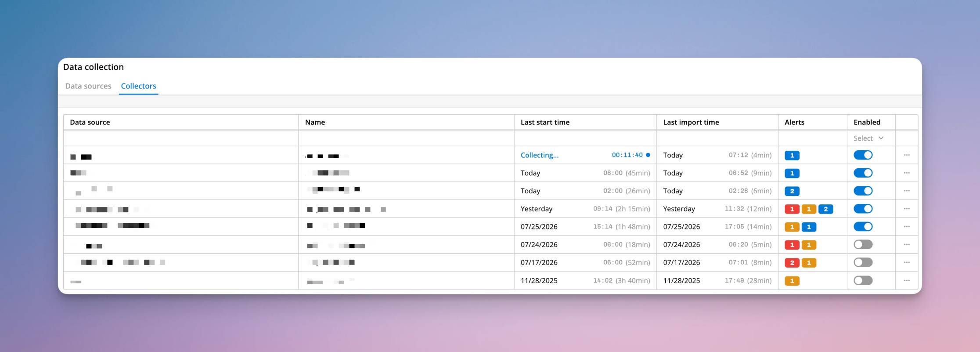Open more options for the 07/25/2026 row
Image resolution: width=980 pixels, height=352 pixels.
907,227
